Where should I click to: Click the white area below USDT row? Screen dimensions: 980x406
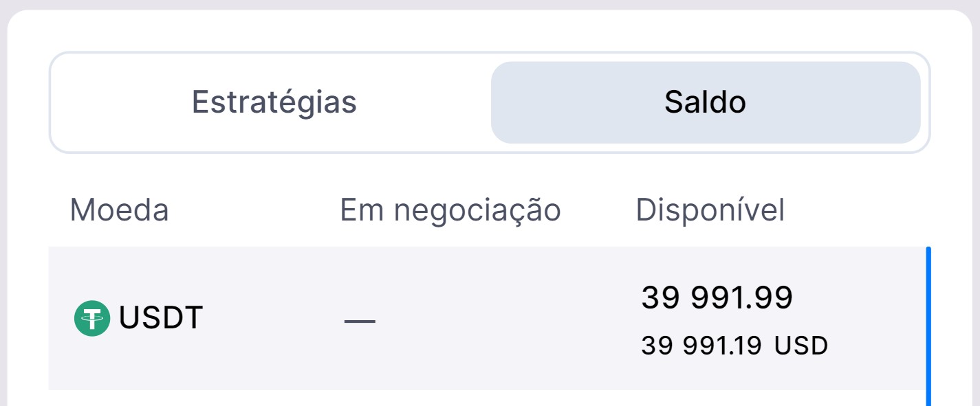481,398
